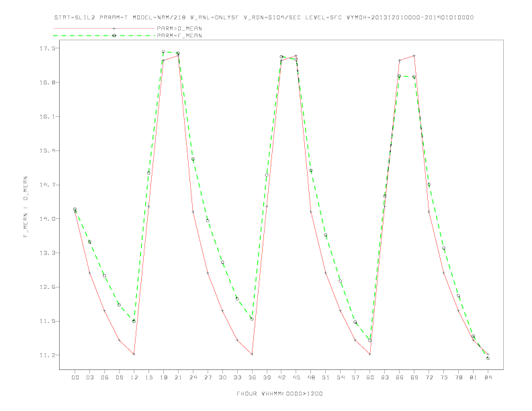
Task: Click the green F_MEAN circle marker above hour 66
Action: point(400,77)
